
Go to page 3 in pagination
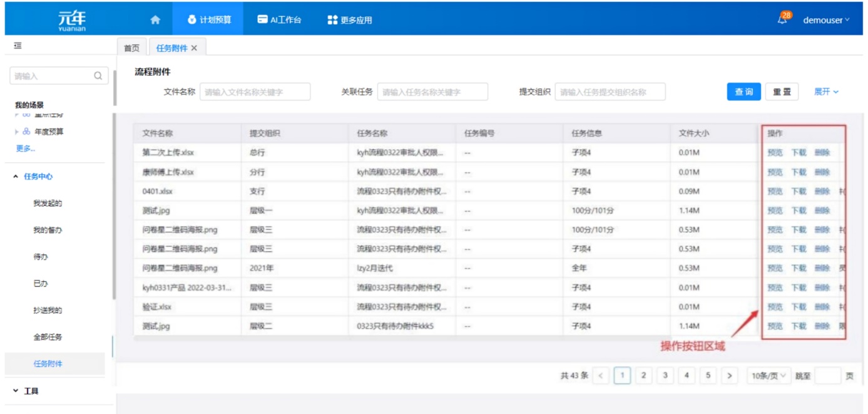665,376
